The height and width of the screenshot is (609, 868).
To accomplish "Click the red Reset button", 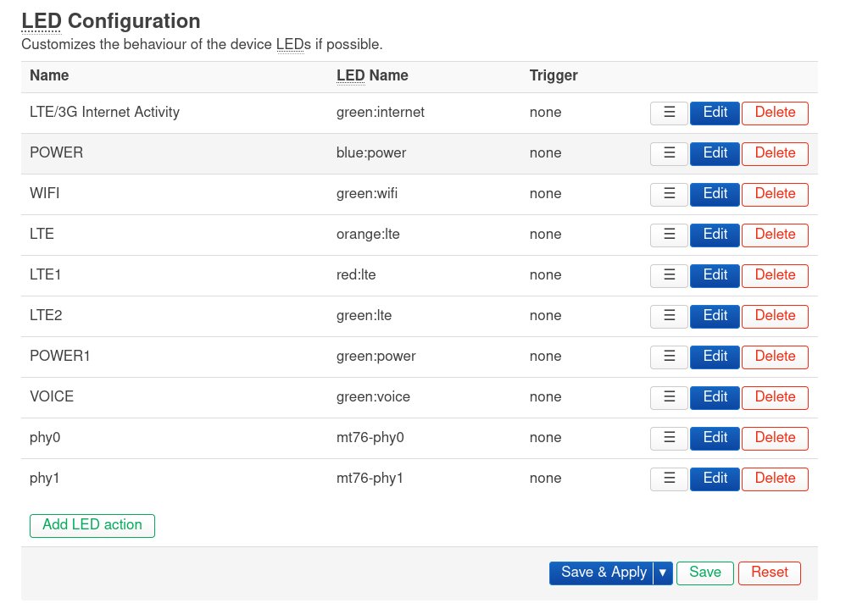I will point(770,573).
